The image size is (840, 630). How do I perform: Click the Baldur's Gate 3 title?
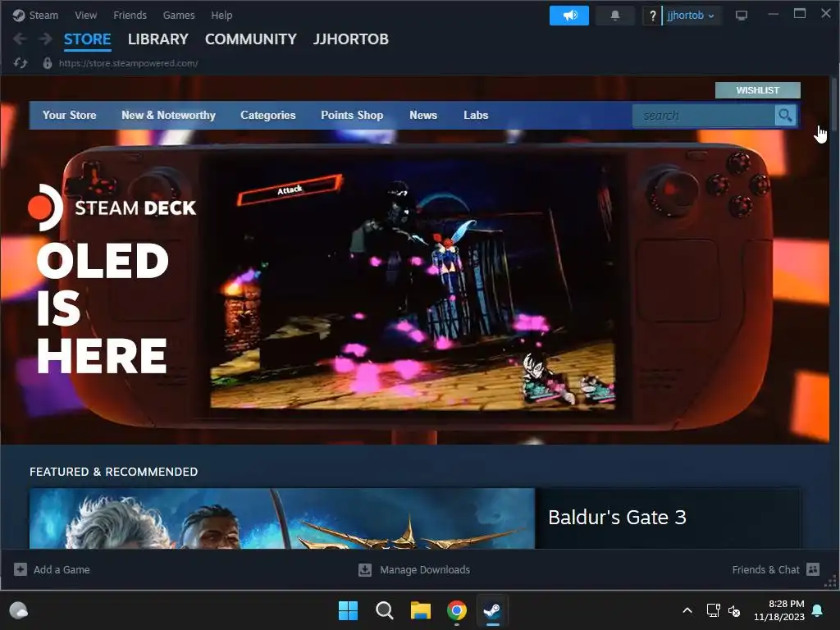pos(617,518)
